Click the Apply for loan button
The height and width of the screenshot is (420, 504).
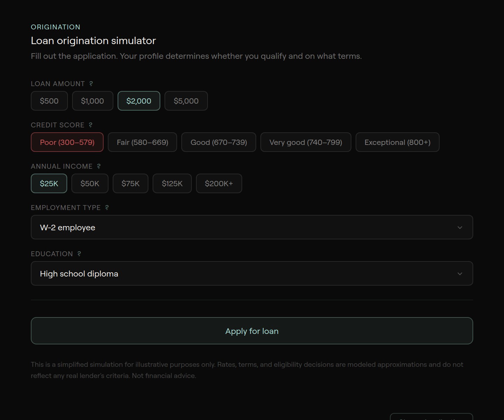coord(252,331)
